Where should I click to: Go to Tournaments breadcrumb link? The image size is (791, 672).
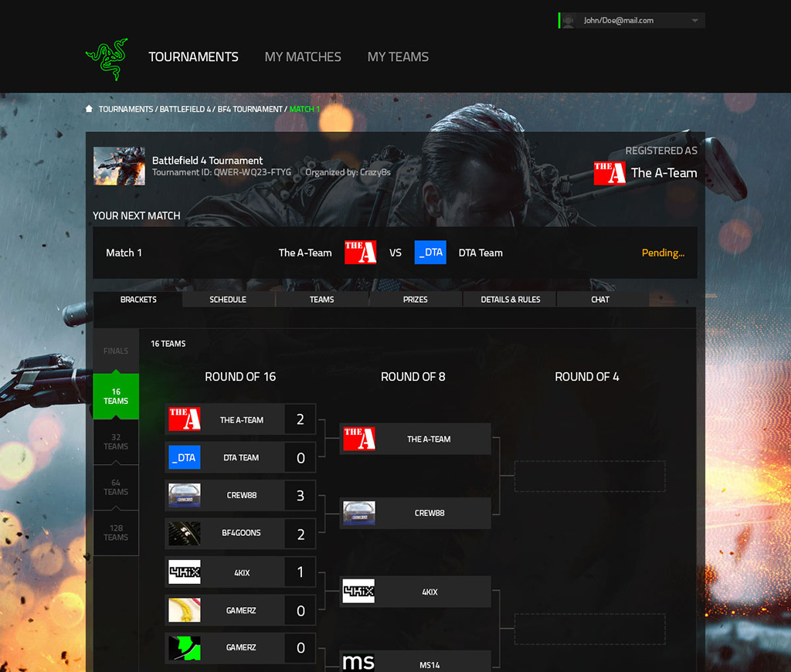click(126, 109)
